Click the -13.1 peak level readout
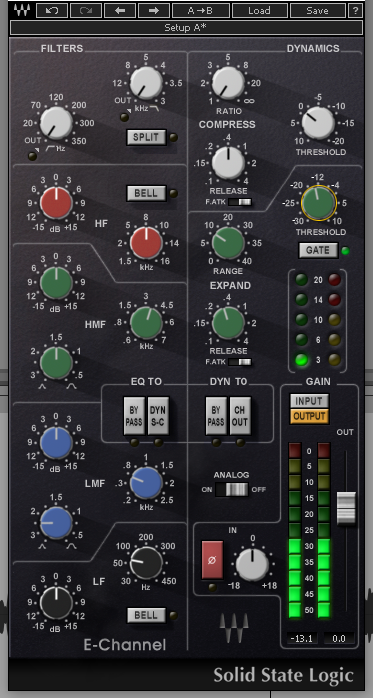 [x=301, y=638]
